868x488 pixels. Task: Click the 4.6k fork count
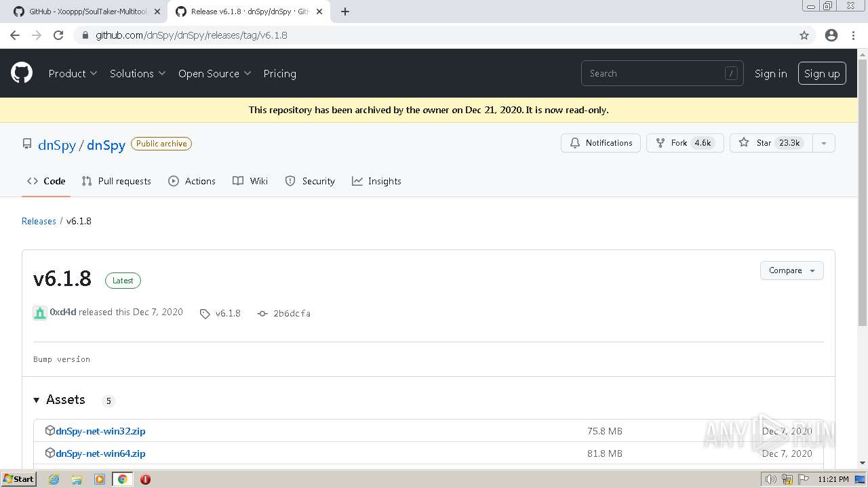point(703,143)
